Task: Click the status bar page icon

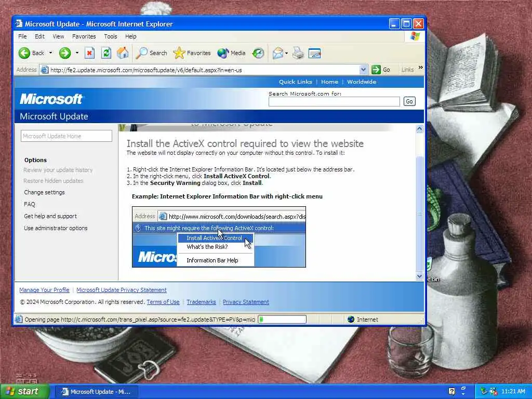Action: (x=19, y=320)
